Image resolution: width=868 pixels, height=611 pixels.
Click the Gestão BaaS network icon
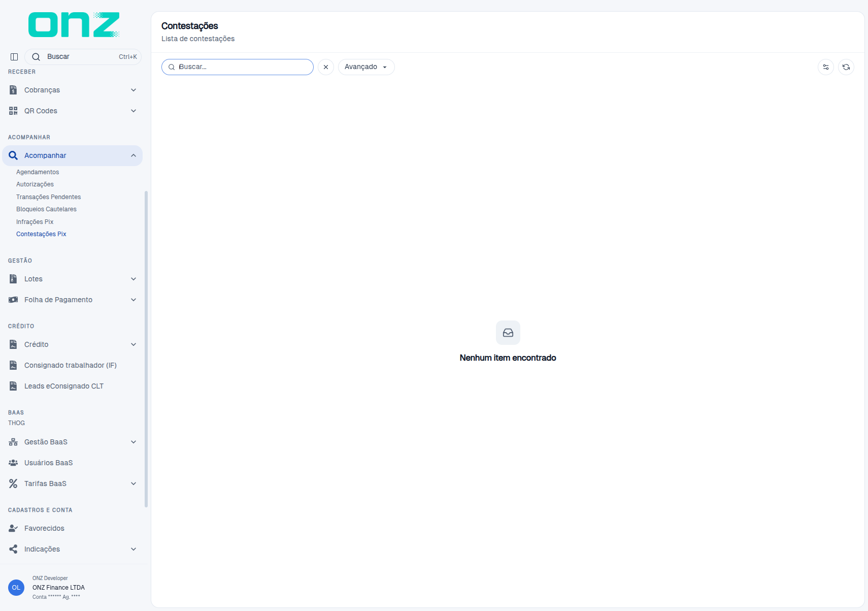(13, 442)
